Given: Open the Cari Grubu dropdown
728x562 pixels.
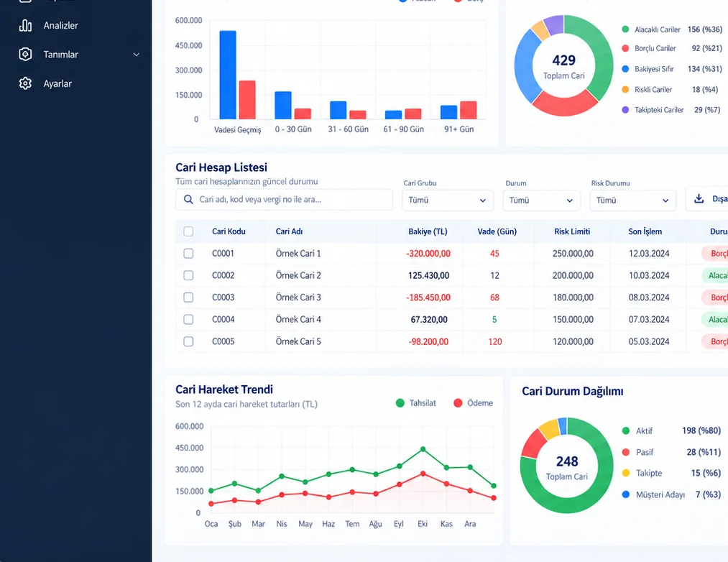Looking at the screenshot, I should [x=448, y=201].
